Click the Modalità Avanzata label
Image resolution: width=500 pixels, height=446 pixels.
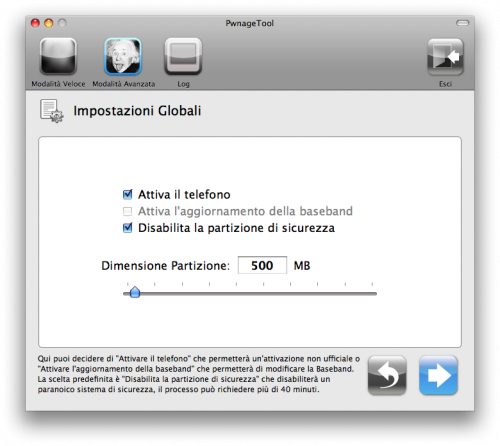124,84
